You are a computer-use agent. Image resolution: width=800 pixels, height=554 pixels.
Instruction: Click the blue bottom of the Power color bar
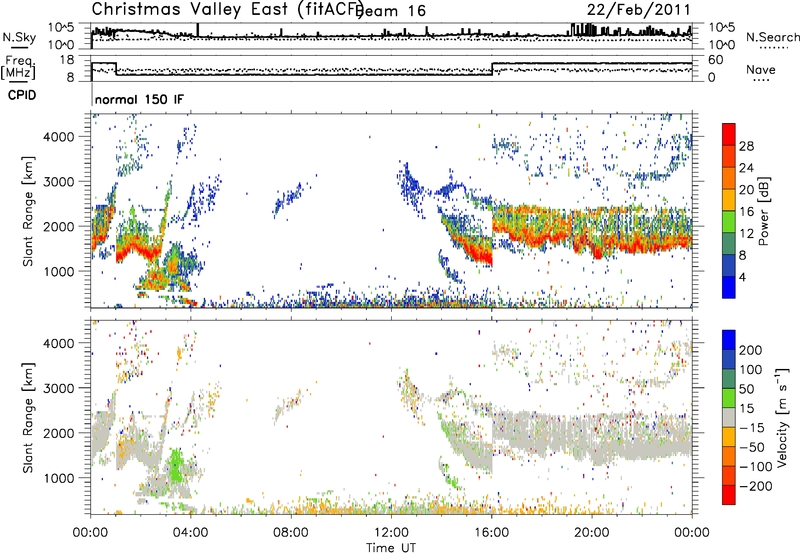coord(729,287)
